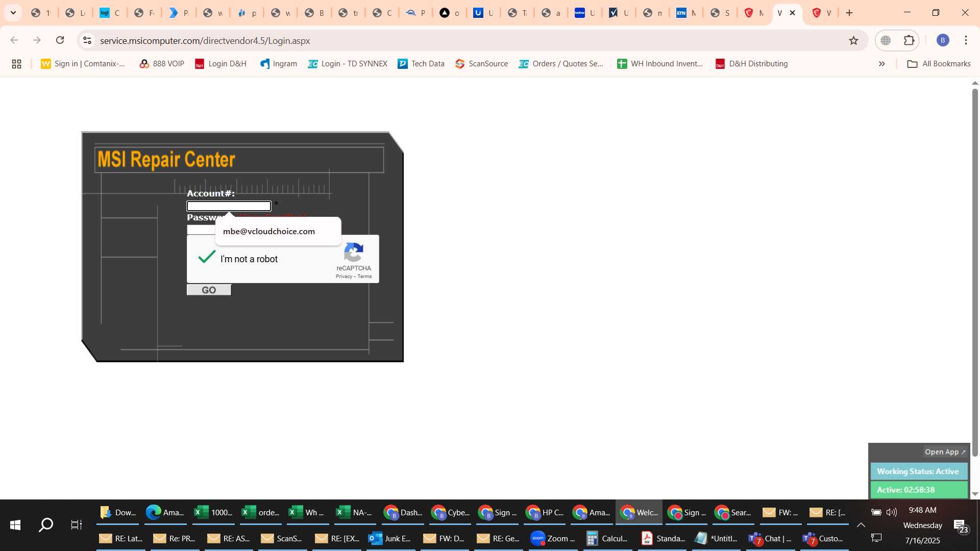Switch to Excel NA-... taskbar window
980x551 pixels.
tap(355, 512)
